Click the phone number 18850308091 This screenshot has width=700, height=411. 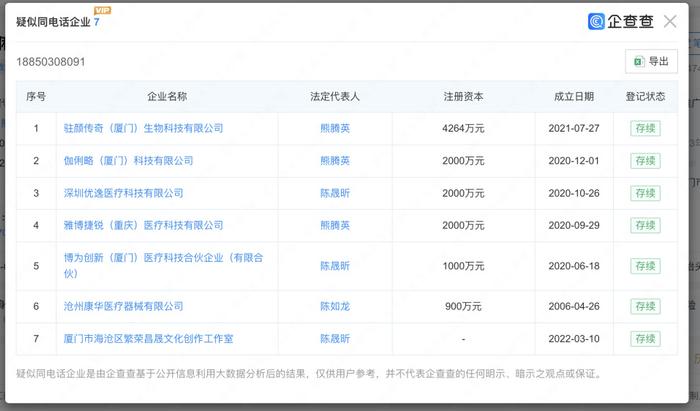click(50, 62)
